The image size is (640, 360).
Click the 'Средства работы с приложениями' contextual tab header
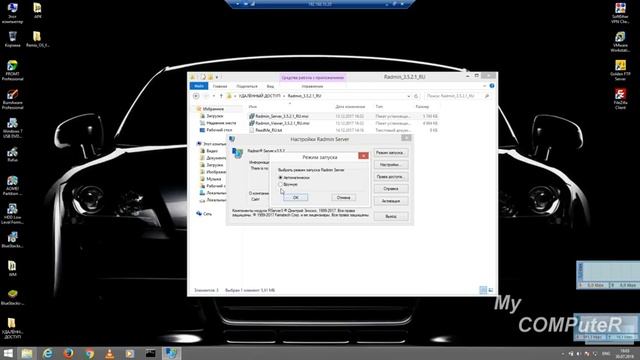(x=313, y=78)
